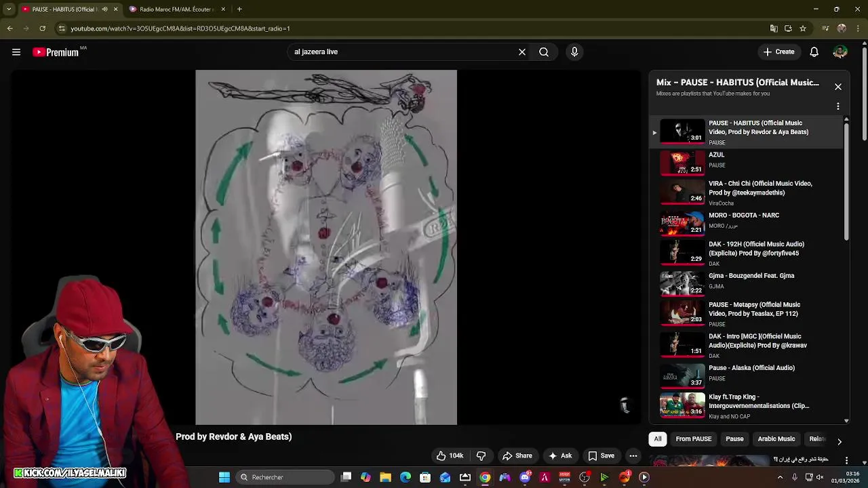Play MORO - BOGOTA - NARC

point(746,222)
